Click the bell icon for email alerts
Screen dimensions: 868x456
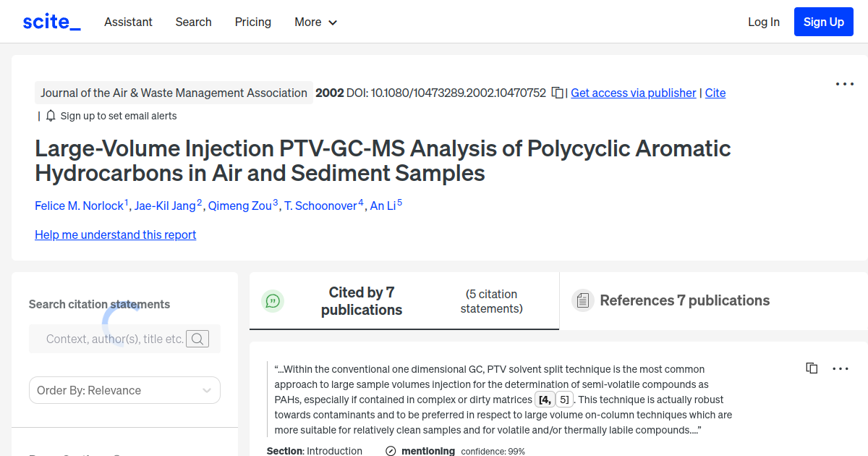pyautogui.click(x=50, y=115)
